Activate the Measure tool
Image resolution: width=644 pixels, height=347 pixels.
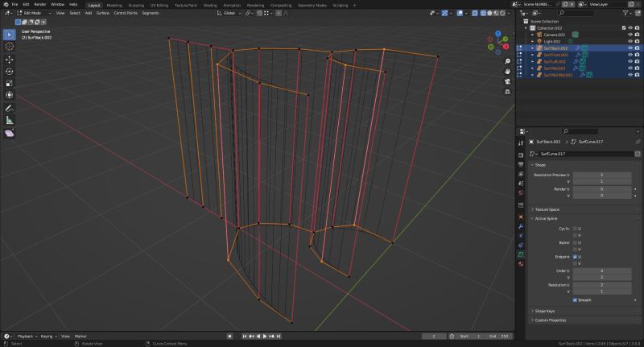10,120
